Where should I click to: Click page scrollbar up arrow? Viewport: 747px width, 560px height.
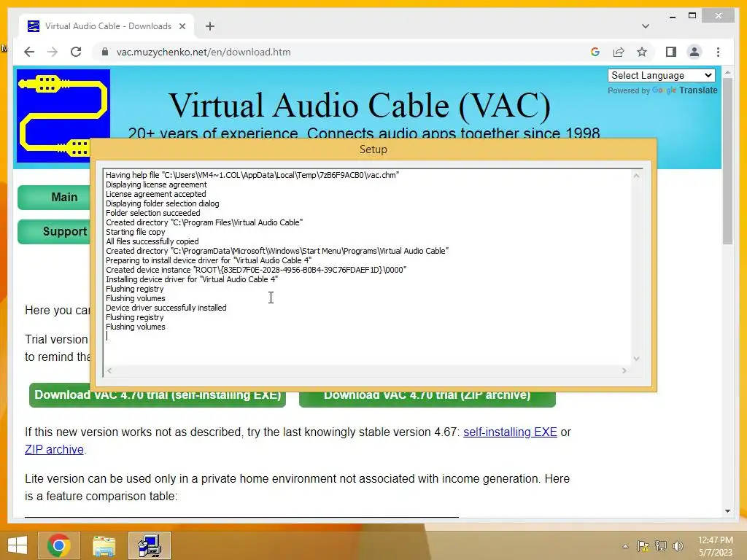[x=727, y=72]
